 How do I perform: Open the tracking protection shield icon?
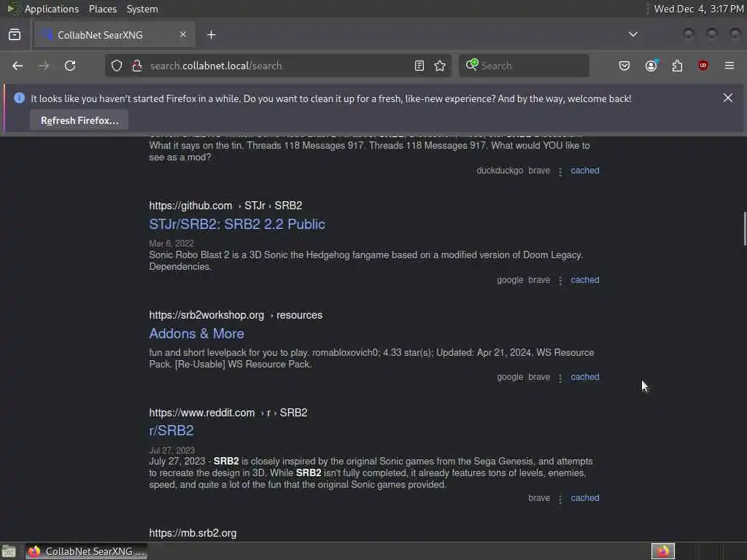tap(117, 66)
